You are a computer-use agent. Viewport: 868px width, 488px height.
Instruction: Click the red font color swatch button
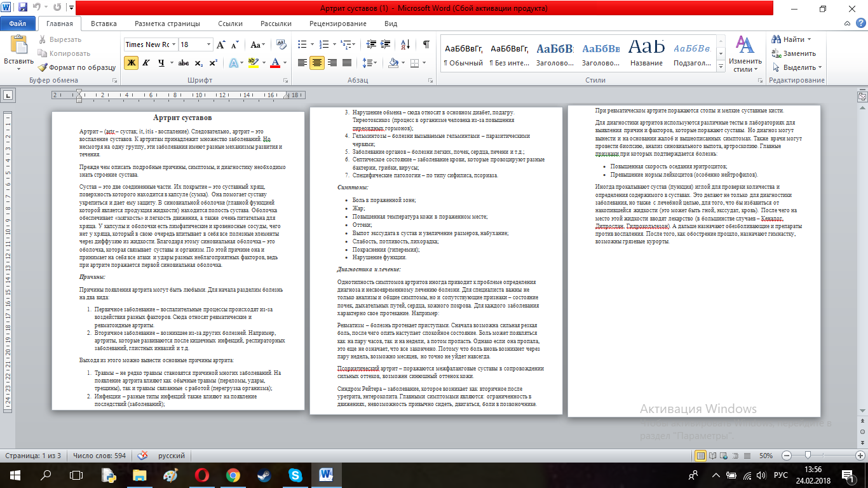point(274,63)
